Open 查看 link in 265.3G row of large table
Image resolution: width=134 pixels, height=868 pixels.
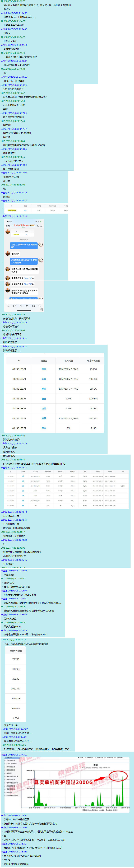coord(44,389)
